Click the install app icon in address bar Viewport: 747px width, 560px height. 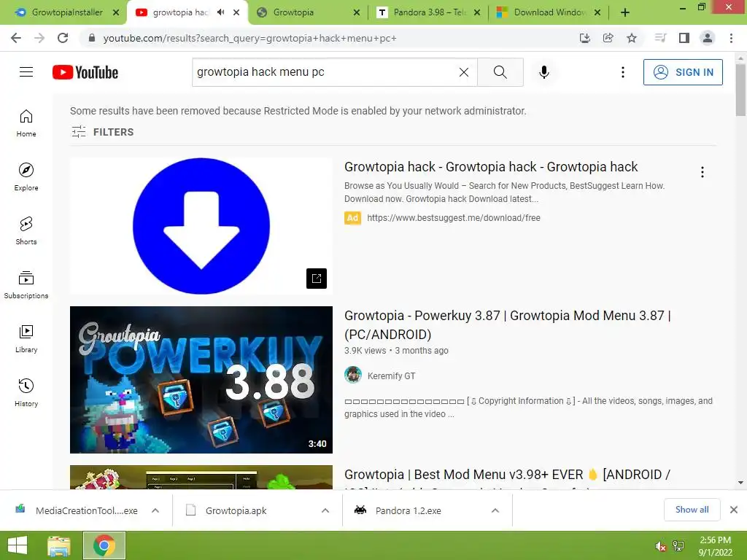point(585,38)
